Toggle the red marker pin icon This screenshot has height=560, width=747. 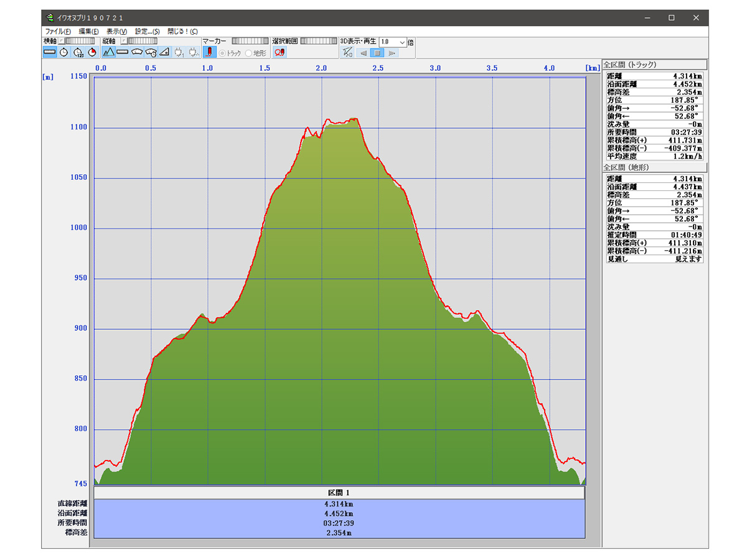point(210,52)
